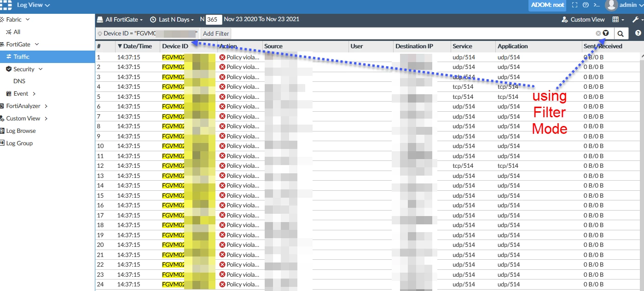Select the Traffic log view
Viewport: 644px width, 291px height.
47,57
